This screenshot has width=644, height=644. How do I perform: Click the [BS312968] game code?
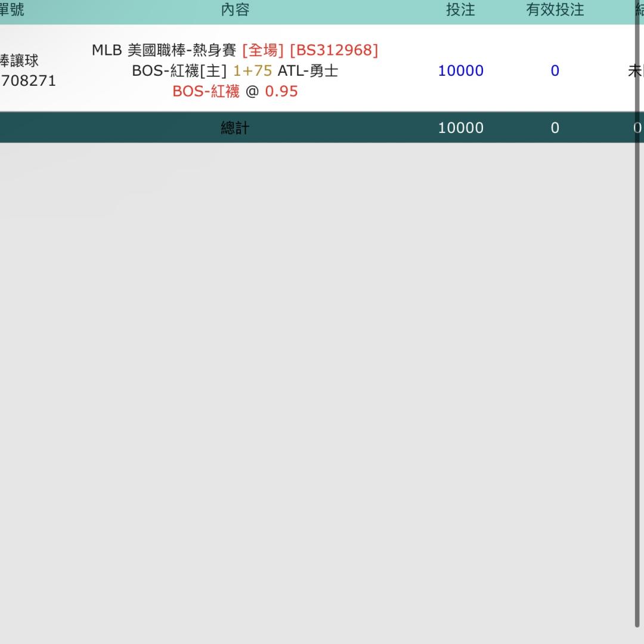click(x=334, y=50)
